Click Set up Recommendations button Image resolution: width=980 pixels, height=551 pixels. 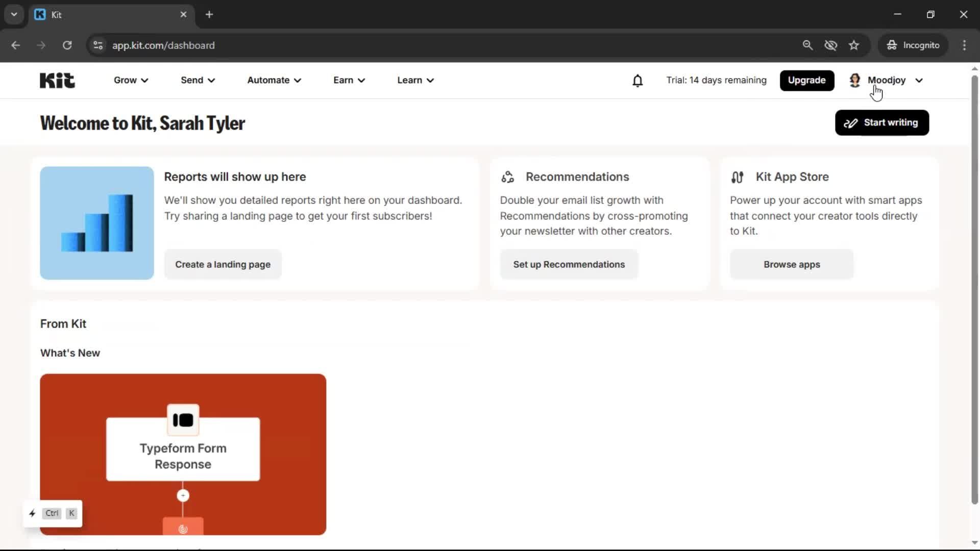[x=569, y=264]
